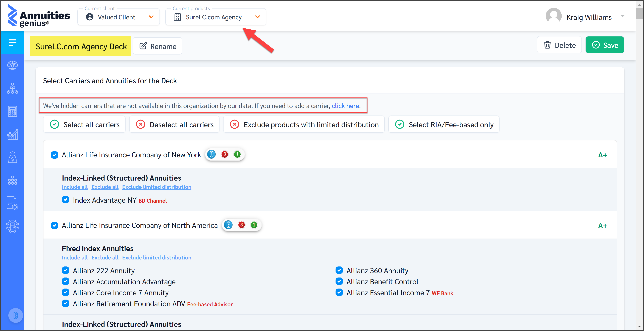Viewport: 644px width, 331px height.
Task: Open the Kraig Williams user menu arrow
Action: click(623, 16)
